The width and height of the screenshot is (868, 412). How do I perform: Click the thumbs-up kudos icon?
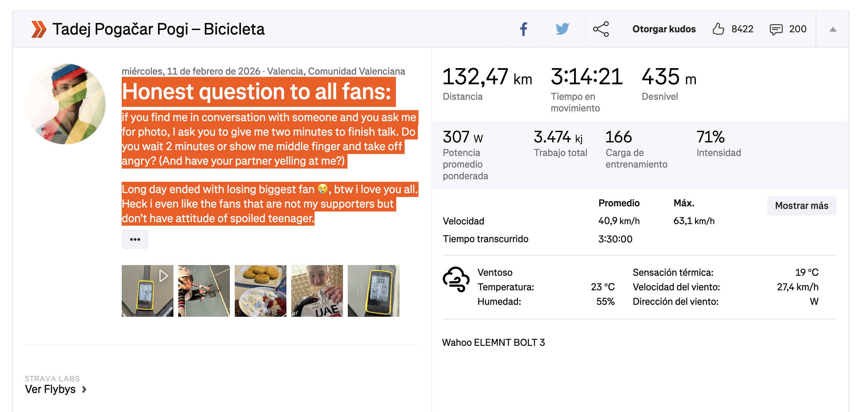tap(718, 29)
